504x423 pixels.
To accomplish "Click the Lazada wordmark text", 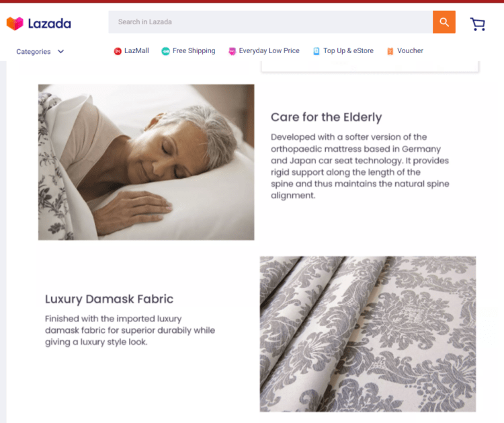I will pyautogui.click(x=50, y=24).
